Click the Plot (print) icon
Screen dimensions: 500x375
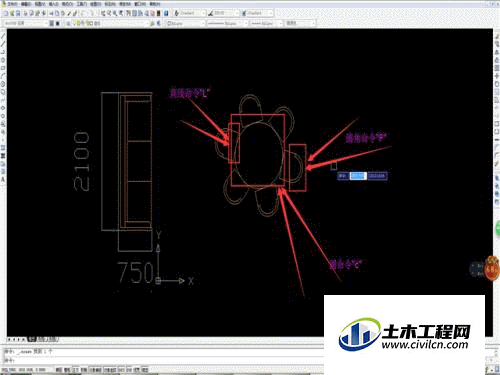[x=26, y=13]
